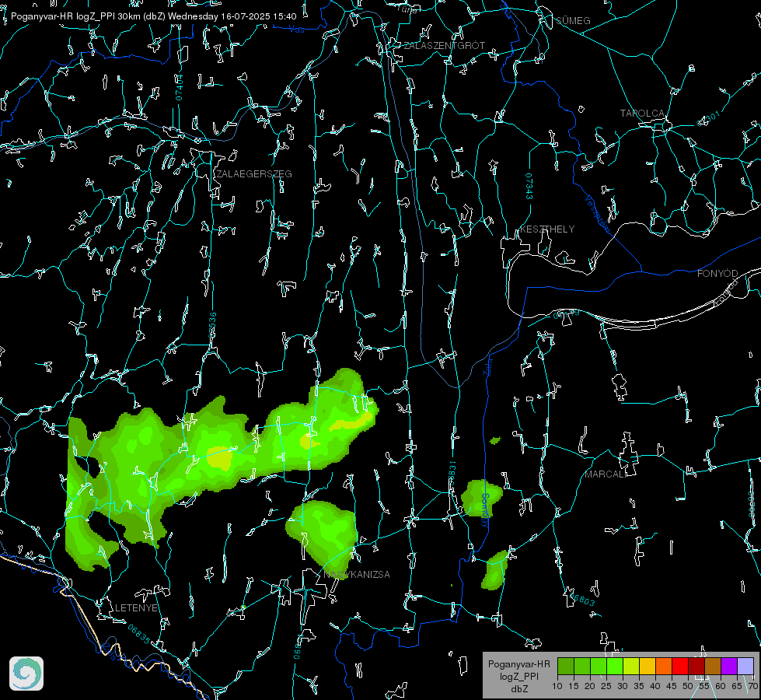Select the yellow 35-40 dBZ legend swatch
Screen dimensions: 761x700
tap(648, 666)
